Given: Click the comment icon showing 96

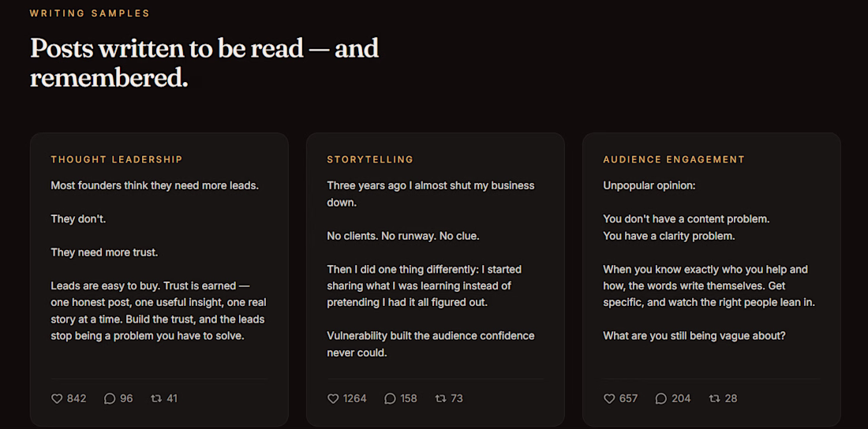Looking at the screenshot, I should [110, 398].
